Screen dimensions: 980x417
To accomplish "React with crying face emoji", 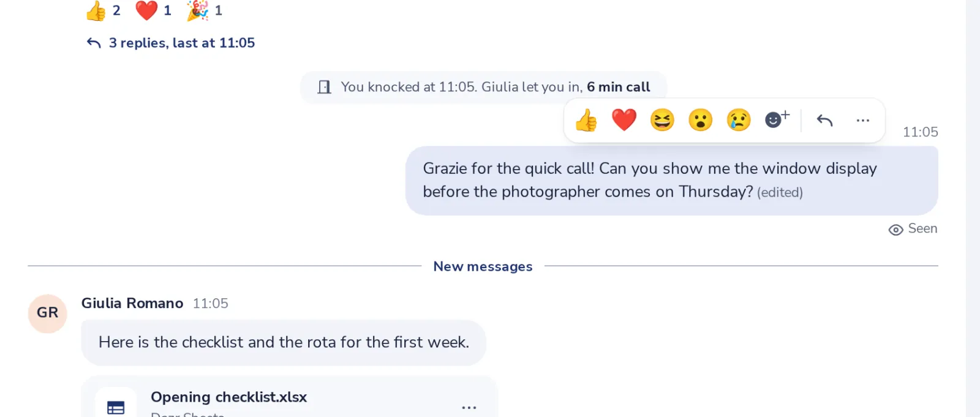I will point(739,120).
